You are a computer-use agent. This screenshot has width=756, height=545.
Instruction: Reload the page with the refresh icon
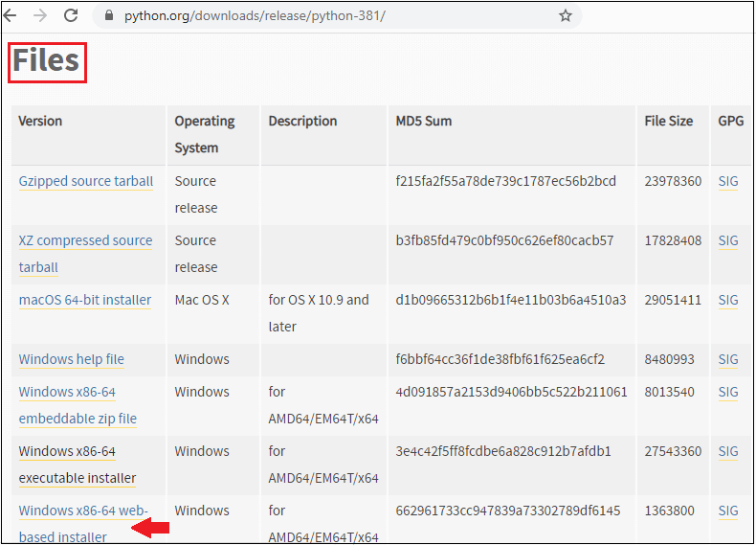[71, 15]
